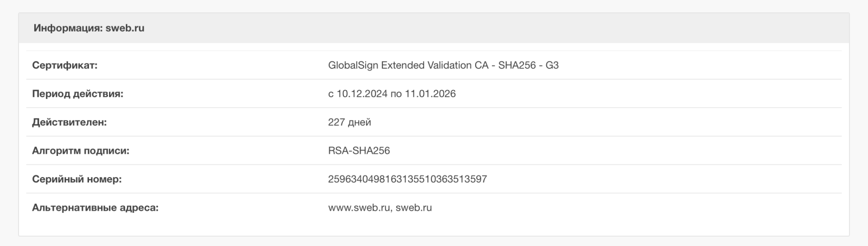Click the start date 10.12.2024
This screenshot has width=868, height=246.
[x=362, y=94]
